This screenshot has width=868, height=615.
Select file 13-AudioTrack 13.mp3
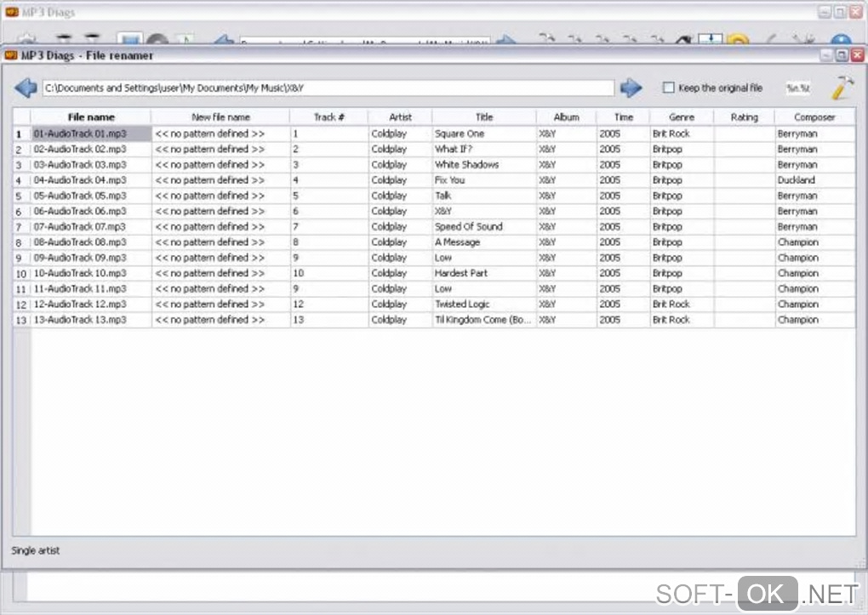pyautogui.click(x=91, y=319)
